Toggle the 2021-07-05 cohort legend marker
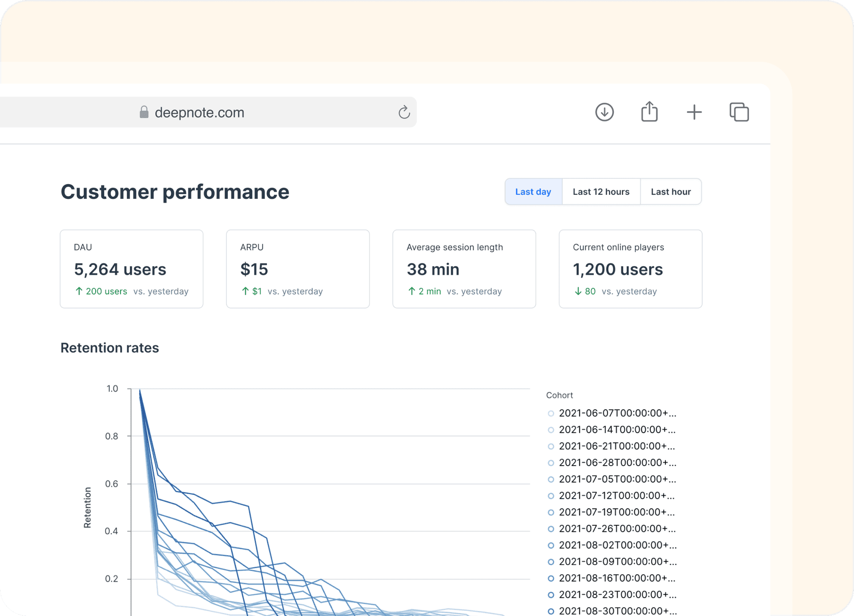Screen dimensions: 854x616 coord(551,479)
